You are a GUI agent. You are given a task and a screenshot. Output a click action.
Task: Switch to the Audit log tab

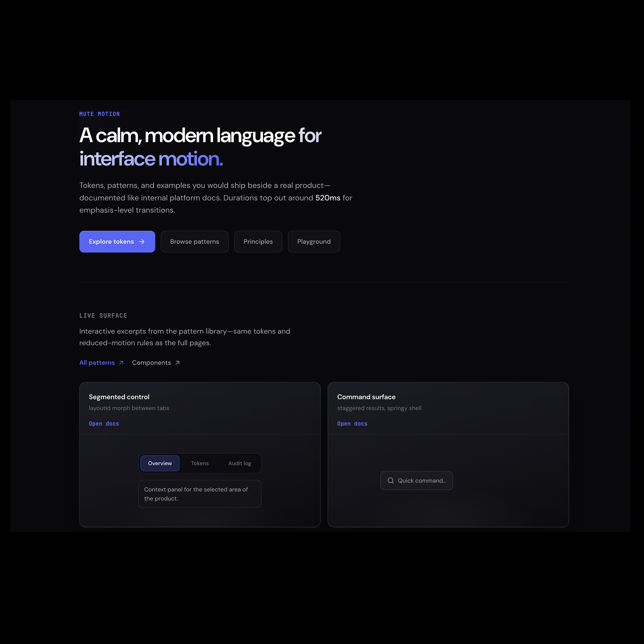pyautogui.click(x=240, y=463)
